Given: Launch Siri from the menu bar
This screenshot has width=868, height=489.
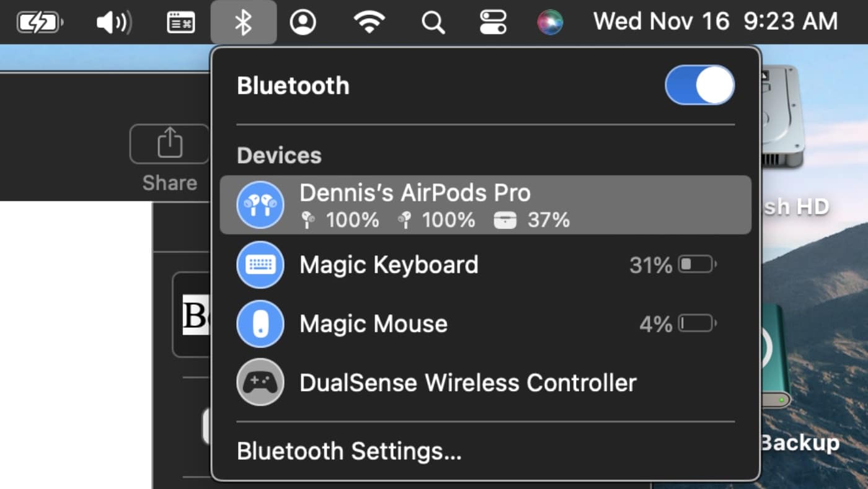Looking at the screenshot, I should click(550, 23).
